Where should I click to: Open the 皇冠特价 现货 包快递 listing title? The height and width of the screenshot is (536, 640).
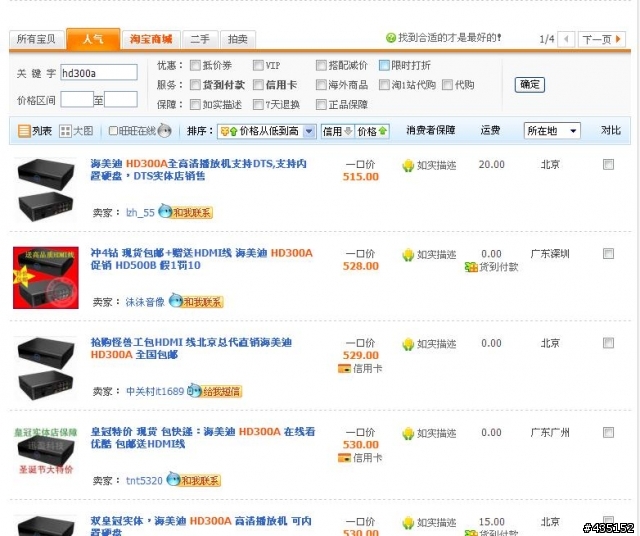(x=203, y=438)
